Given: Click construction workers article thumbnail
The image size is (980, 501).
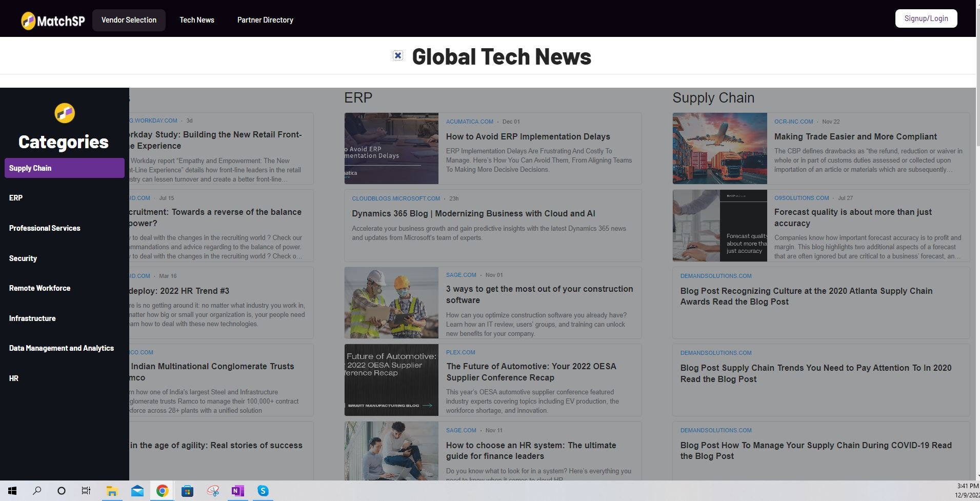Looking at the screenshot, I should click(391, 303).
